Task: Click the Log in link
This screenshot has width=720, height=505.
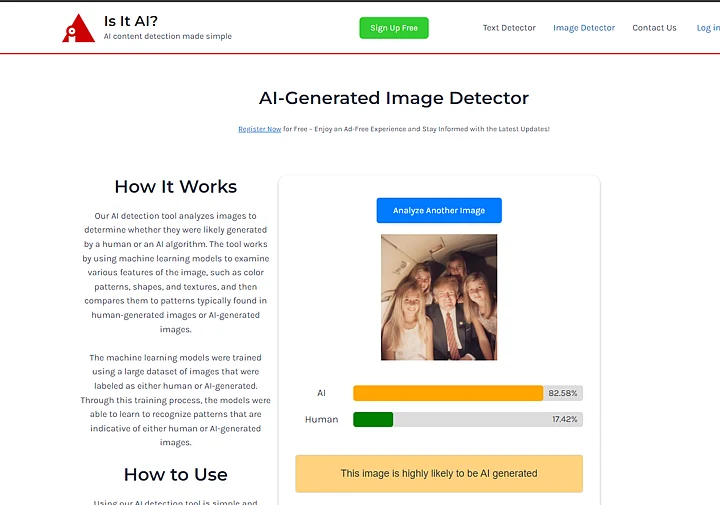Action: pyautogui.click(x=707, y=28)
